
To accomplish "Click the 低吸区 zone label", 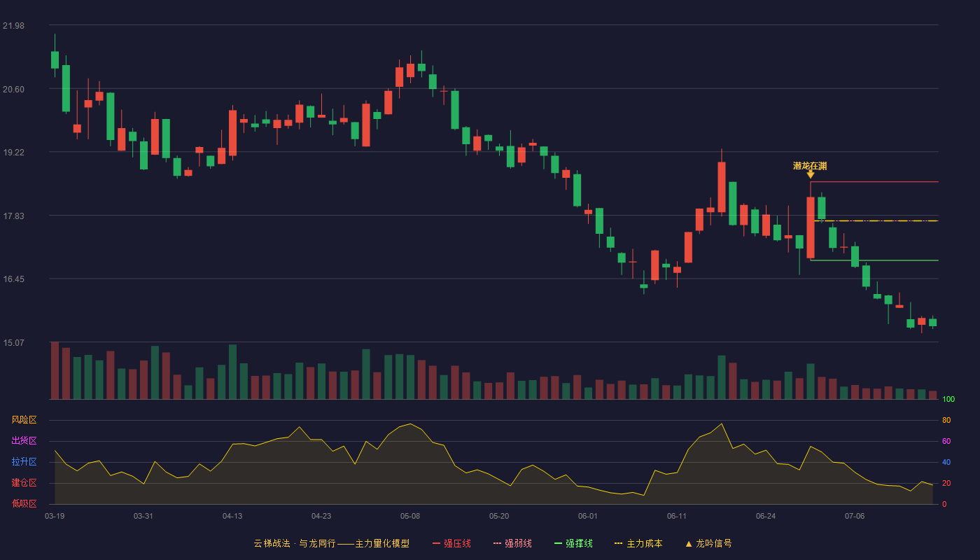I will click(24, 503).
